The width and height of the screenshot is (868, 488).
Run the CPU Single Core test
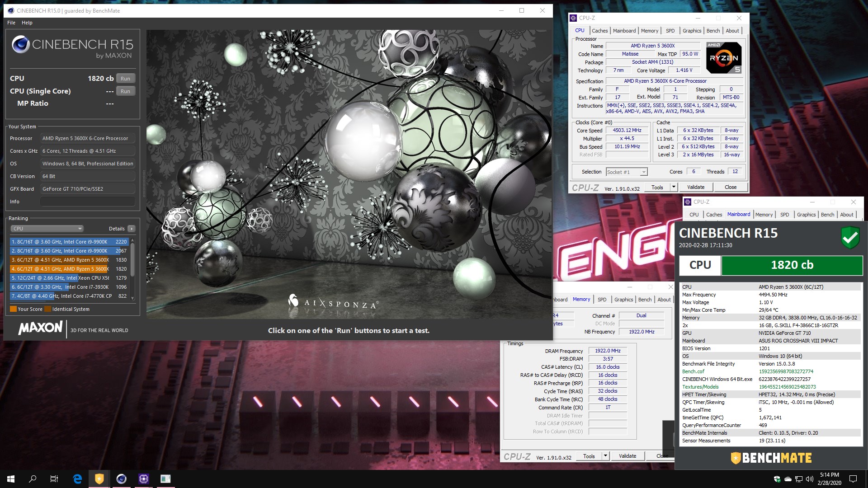coord(125,91)
